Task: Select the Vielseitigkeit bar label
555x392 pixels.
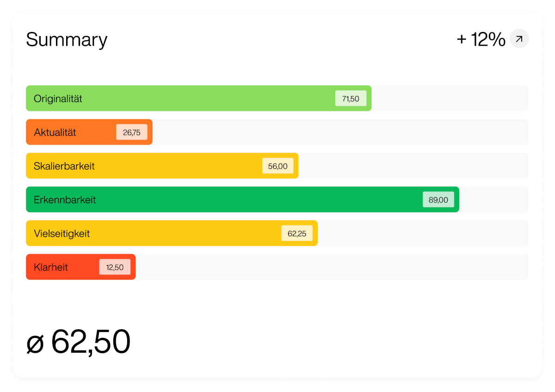Action: [62, 233]
